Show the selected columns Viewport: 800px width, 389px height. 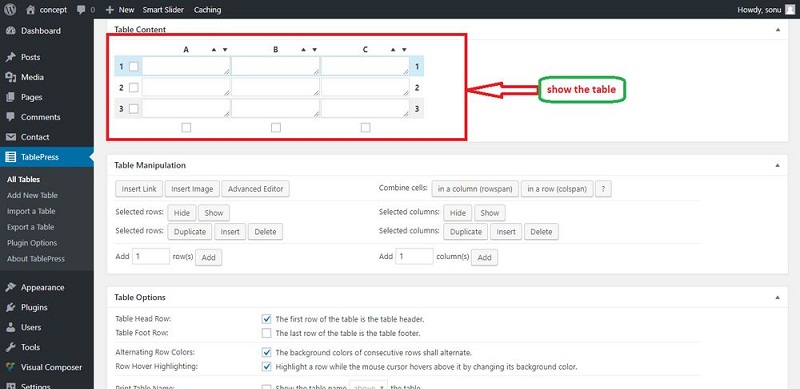[490, 213]
